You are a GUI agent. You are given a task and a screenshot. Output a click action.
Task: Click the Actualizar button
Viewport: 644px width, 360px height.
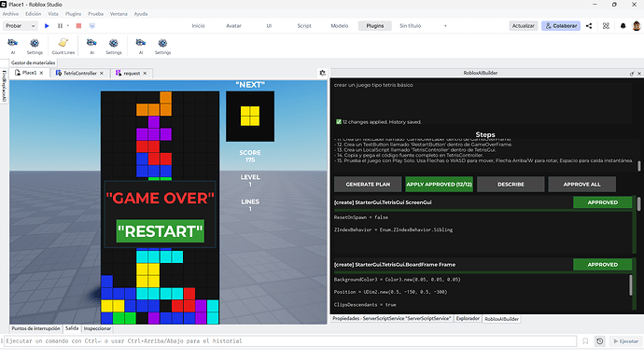[x=524, y=26]
